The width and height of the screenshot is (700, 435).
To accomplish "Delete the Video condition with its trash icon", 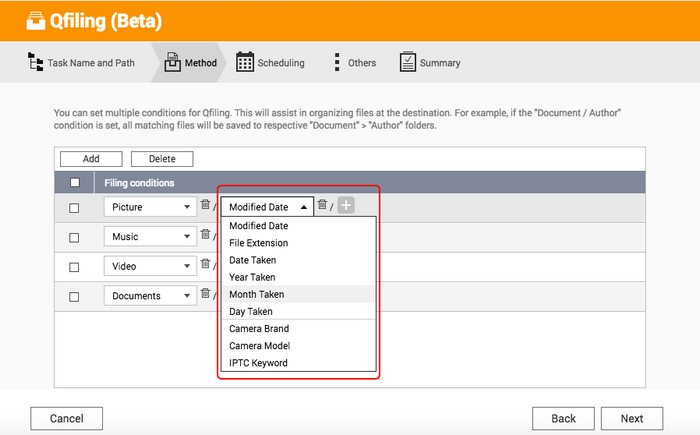I will (x=205, y=264).
